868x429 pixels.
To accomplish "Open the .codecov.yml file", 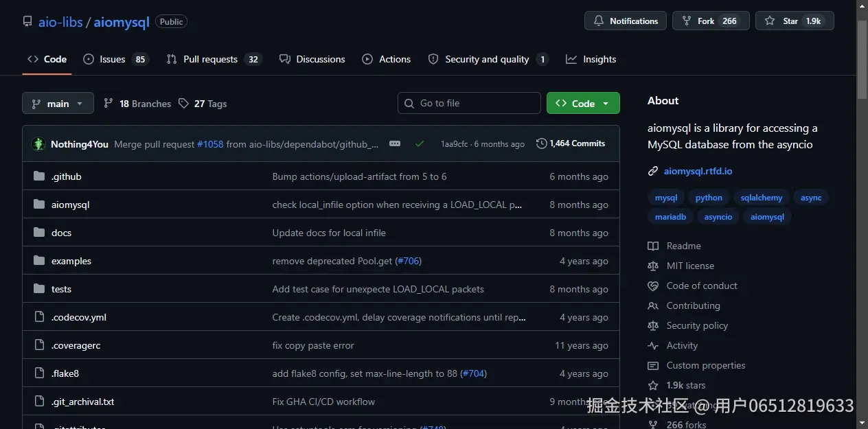I will 79,317.
